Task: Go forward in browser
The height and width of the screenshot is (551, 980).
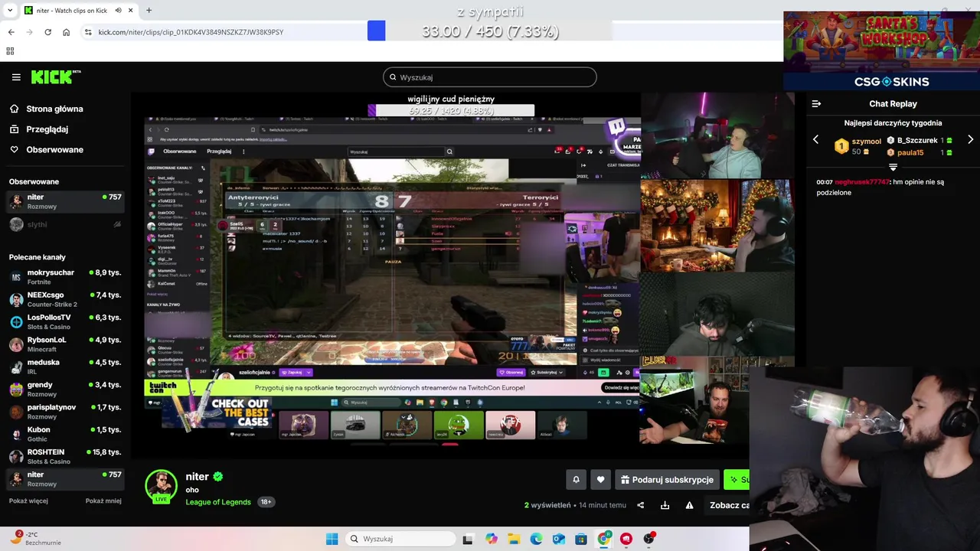Action: tap(30, 32)
